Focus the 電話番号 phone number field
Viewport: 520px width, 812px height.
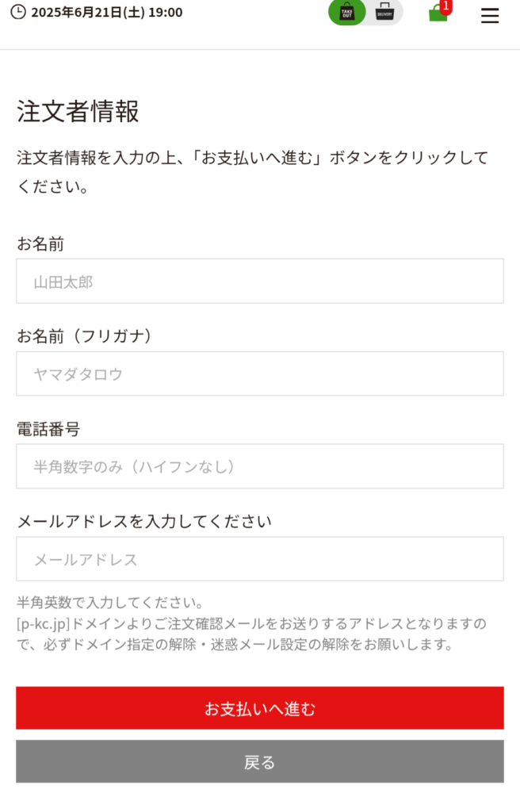click(260, 466)
